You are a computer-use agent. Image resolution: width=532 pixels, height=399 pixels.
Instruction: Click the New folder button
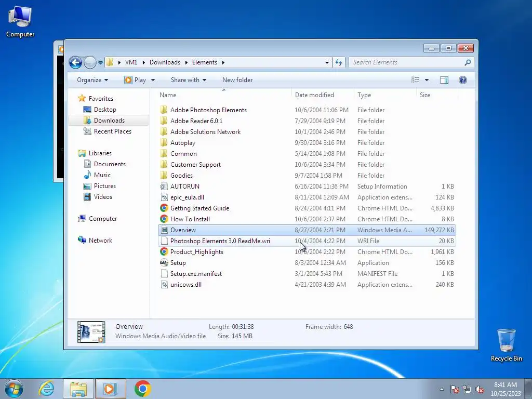point(237,80)
